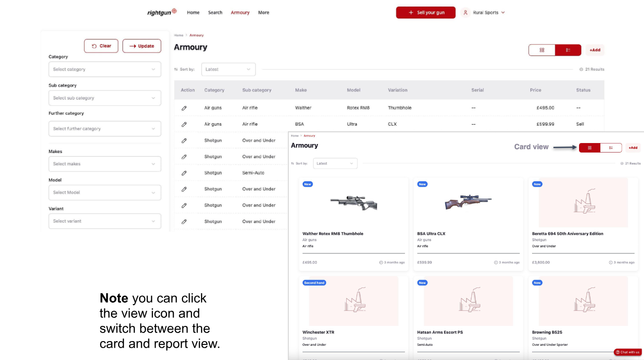Viewport: 644px width, 360px height.
Task: Click the New badge on Walther card
Action: (x=308, y=184)
